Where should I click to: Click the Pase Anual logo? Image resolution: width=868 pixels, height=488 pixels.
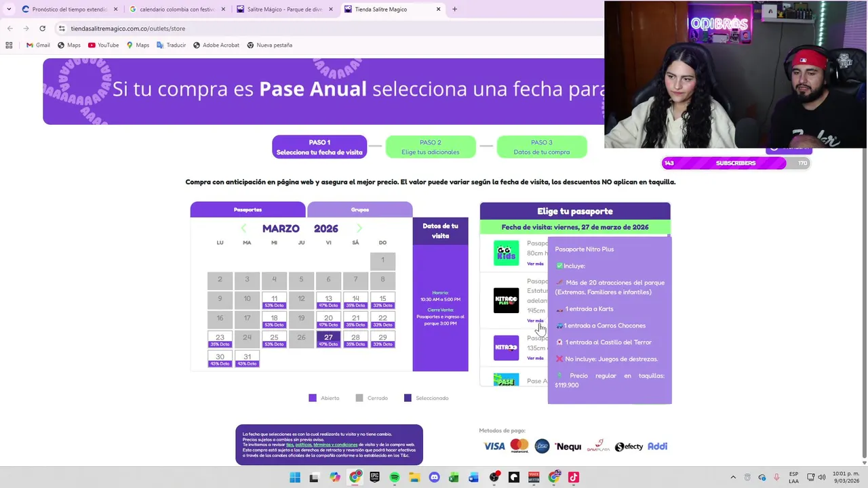click(506, 380)
